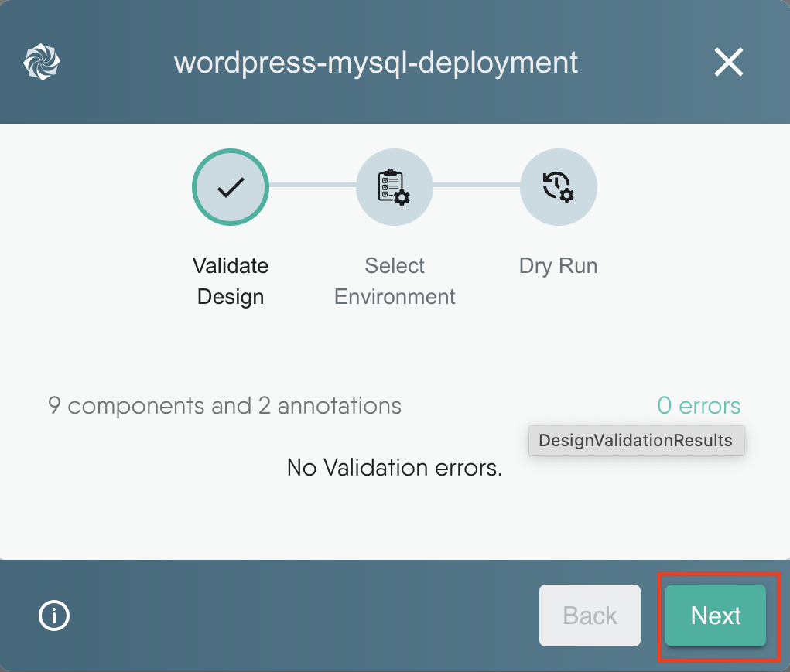Click the disabled Back button
This screenshot has height=672, width=790.
pyautogui.click(x=590, y=616)
